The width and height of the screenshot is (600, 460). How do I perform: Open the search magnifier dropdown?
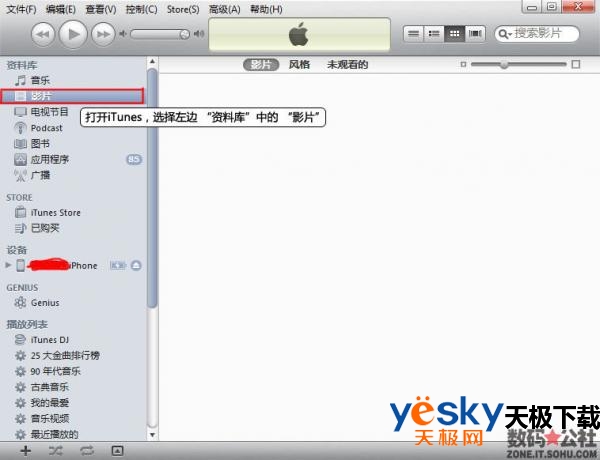coord(505,34)
